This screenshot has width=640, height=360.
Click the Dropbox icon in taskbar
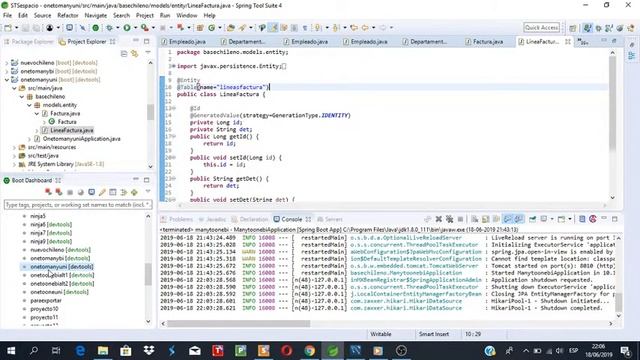[x=149, y=351]
